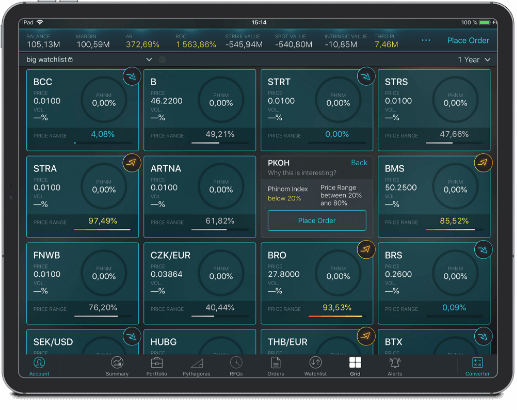Click the CZK/EUR price 0.03864
The image size is (517, 410).
[166, 274]
